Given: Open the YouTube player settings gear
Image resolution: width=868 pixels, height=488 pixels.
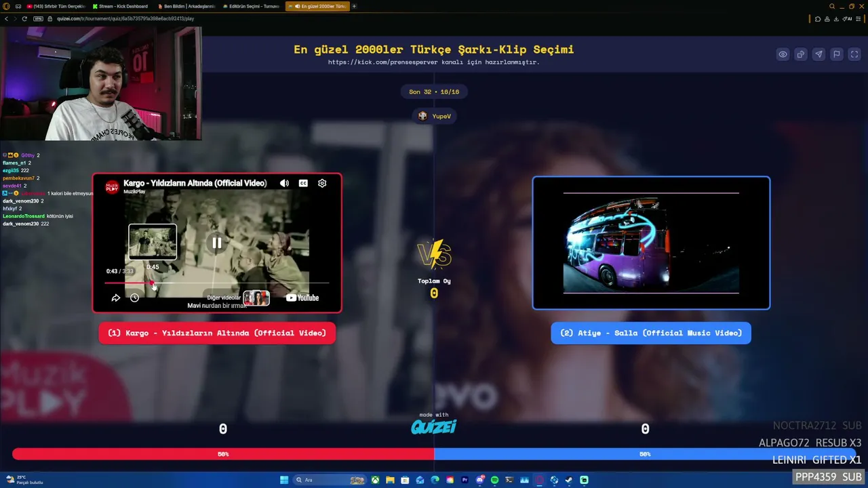Looking at the screenshot, I should 322,183.
